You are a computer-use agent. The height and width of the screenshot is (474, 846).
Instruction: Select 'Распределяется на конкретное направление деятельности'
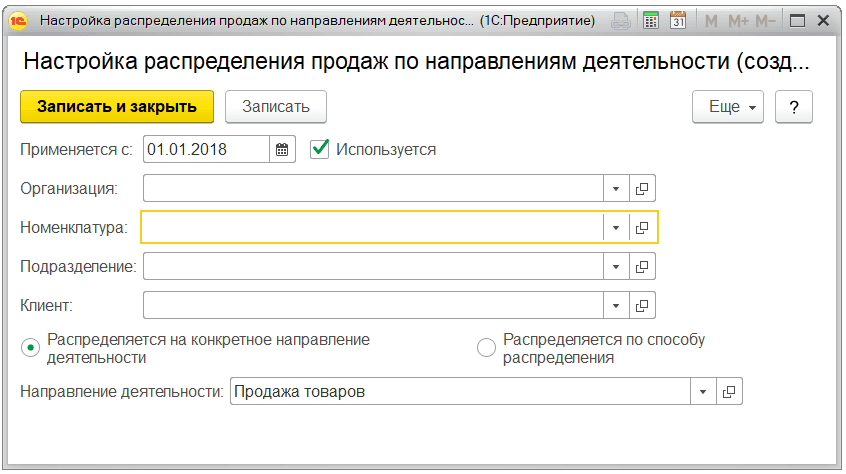point(32,348)
